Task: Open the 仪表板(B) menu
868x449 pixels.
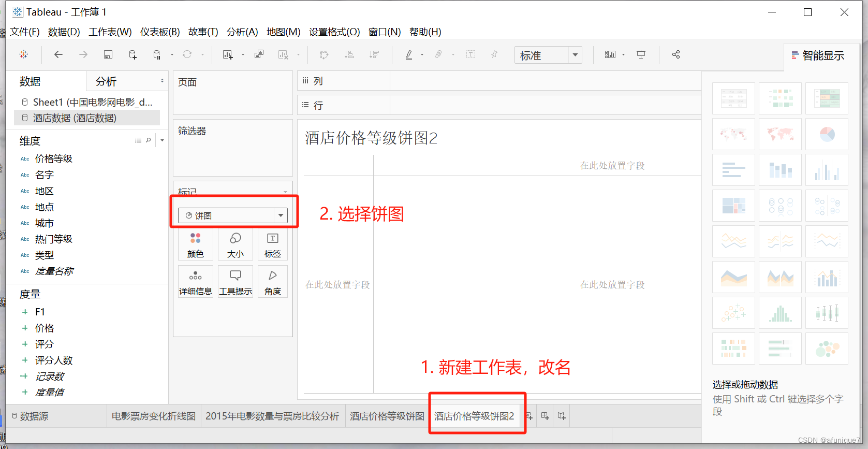Action: click(x=160, y=32)
